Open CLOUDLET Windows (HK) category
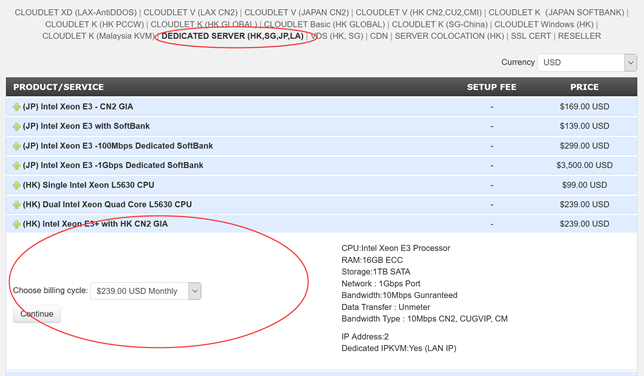 pyautogui.click(x=544, y=25)
